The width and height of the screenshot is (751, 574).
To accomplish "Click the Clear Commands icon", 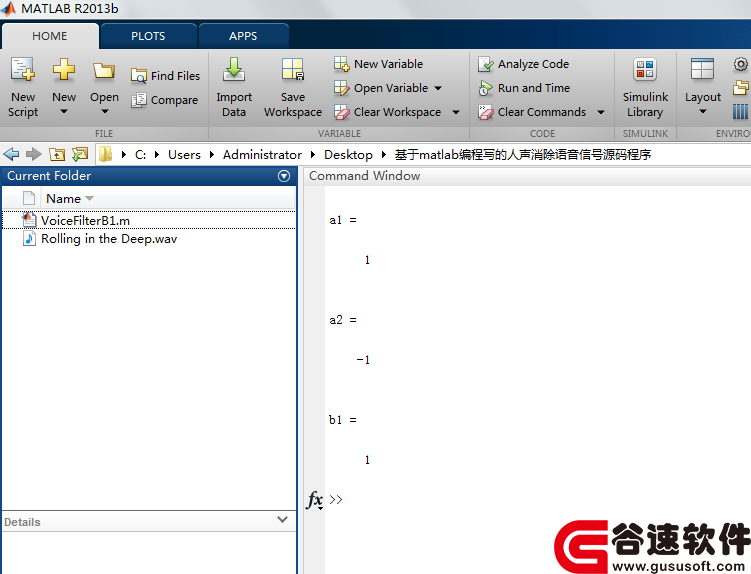I will coord(486,112).
